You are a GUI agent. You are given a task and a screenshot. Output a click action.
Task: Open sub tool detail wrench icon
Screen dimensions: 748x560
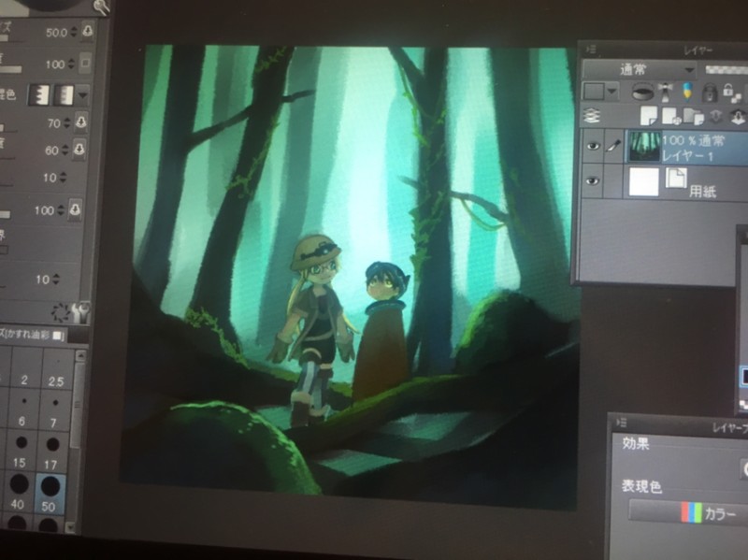pos(80,311)
